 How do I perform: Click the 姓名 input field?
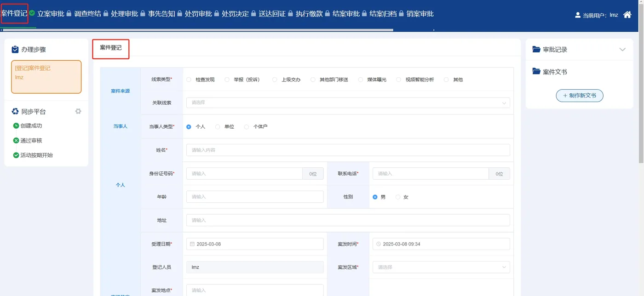click(346, 150)
